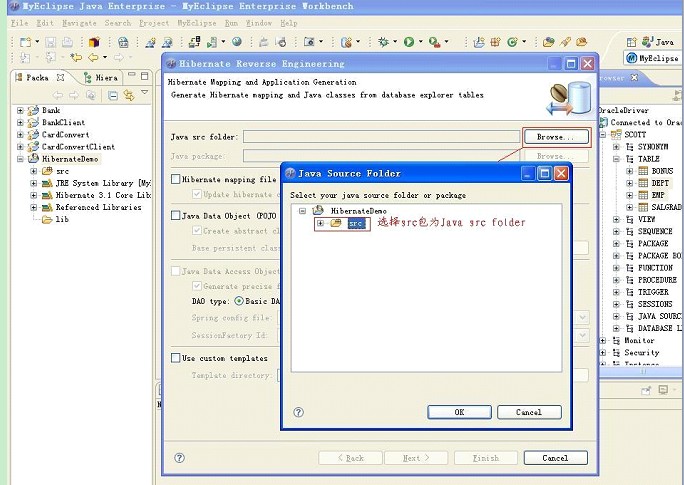Click the src folder icon in dialog tree
The width and height of the screenshot is (684, 485).
[x=337, y=224]
